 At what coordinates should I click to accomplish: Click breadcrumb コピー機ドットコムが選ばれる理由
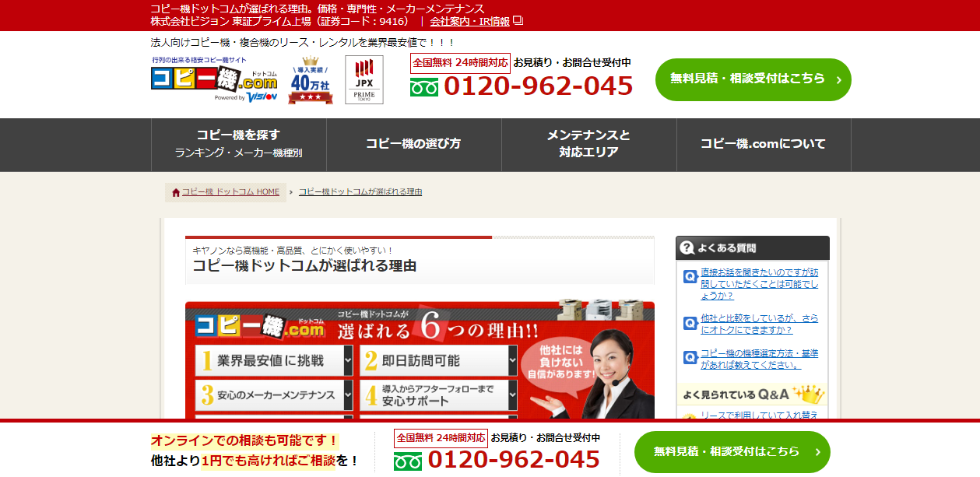click(x=360, y=191)
